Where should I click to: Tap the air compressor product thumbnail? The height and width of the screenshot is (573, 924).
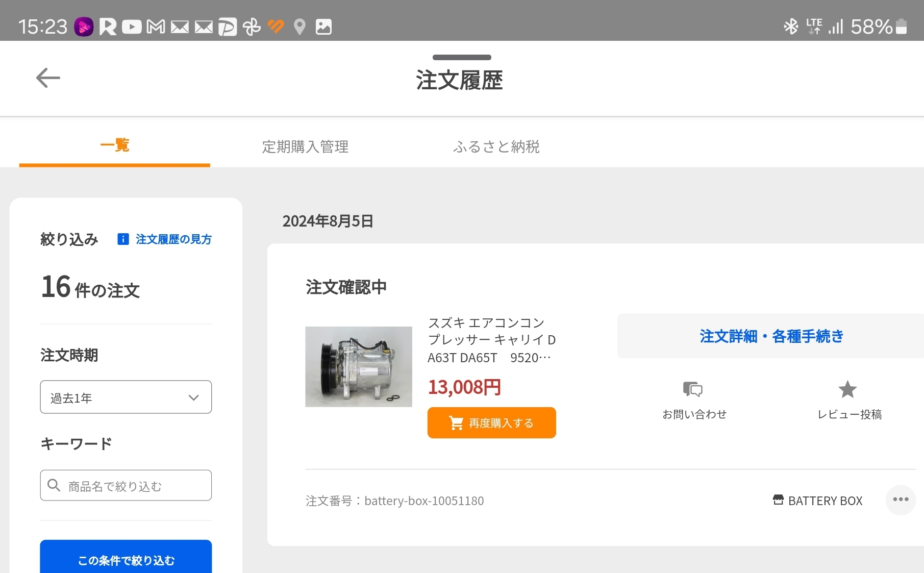tap(359, 367)
